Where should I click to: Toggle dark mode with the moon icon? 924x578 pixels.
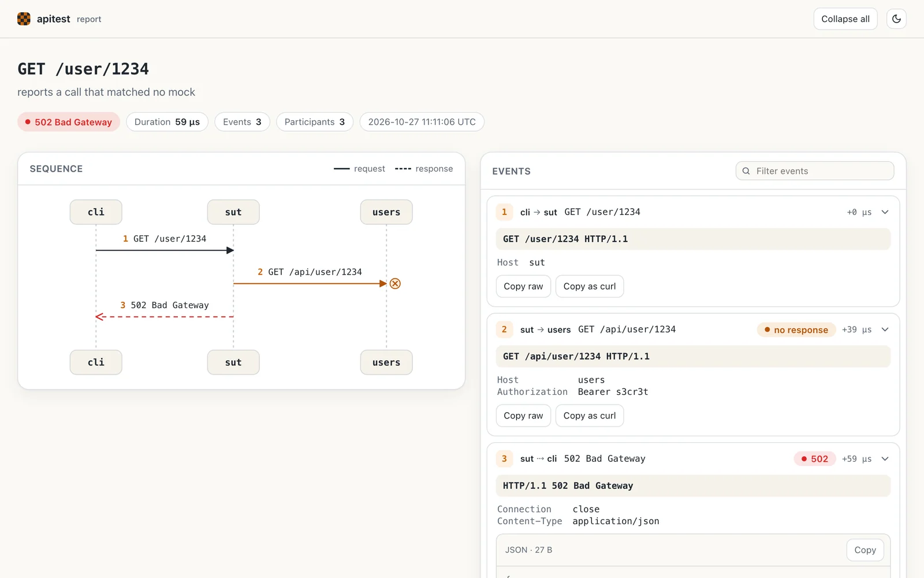tap(896, 19)
